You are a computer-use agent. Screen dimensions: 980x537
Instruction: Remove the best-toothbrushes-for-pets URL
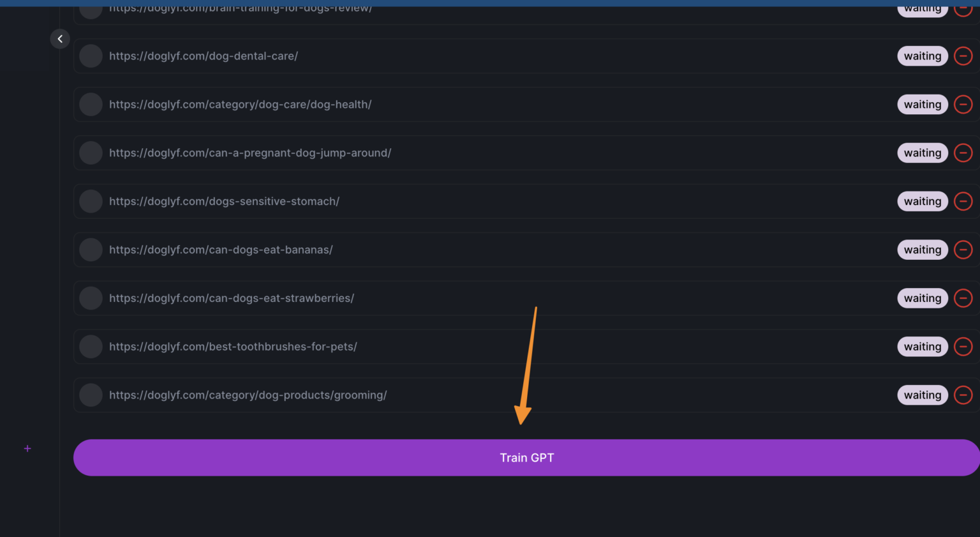coord(963,347)
